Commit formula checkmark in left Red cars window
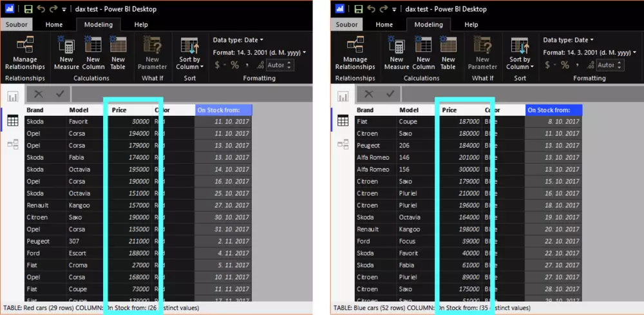 click(x=60, y=94)
